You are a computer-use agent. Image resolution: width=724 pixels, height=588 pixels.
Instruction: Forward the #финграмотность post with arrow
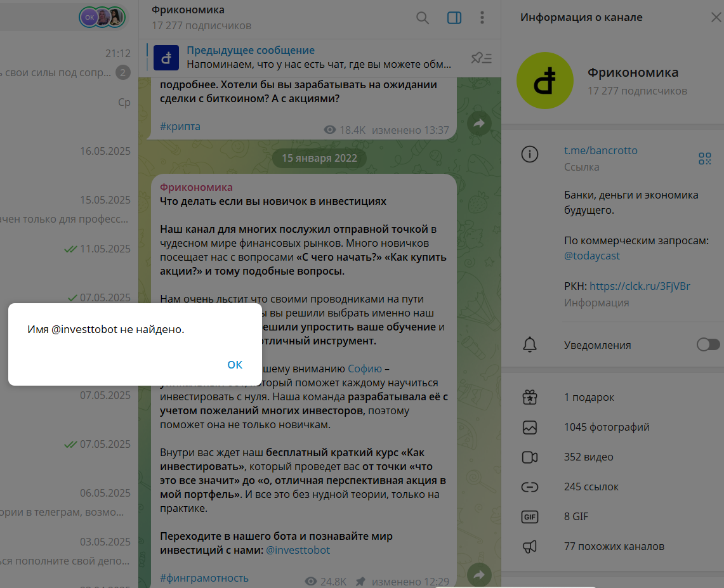[x=479, y=575]
